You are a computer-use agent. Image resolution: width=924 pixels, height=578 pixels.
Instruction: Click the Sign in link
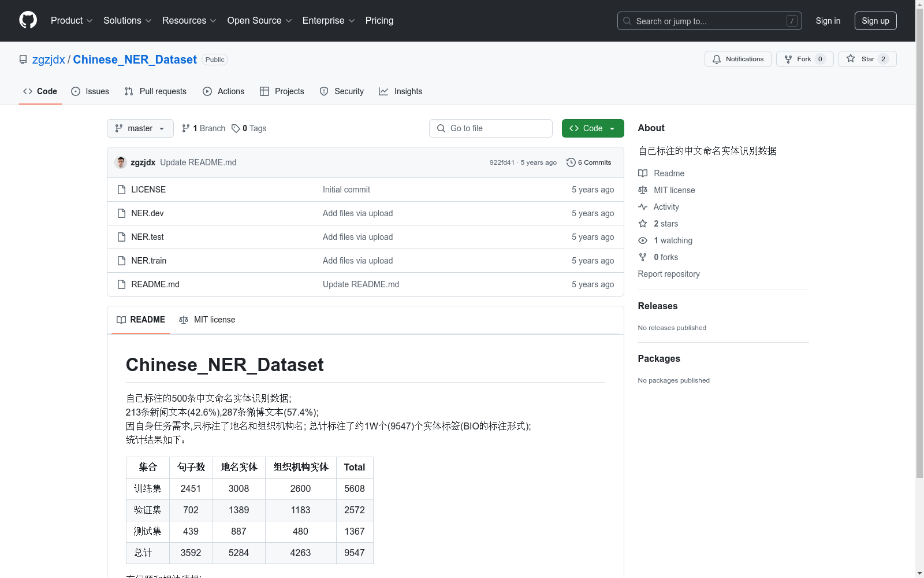[x=828, y=21]
